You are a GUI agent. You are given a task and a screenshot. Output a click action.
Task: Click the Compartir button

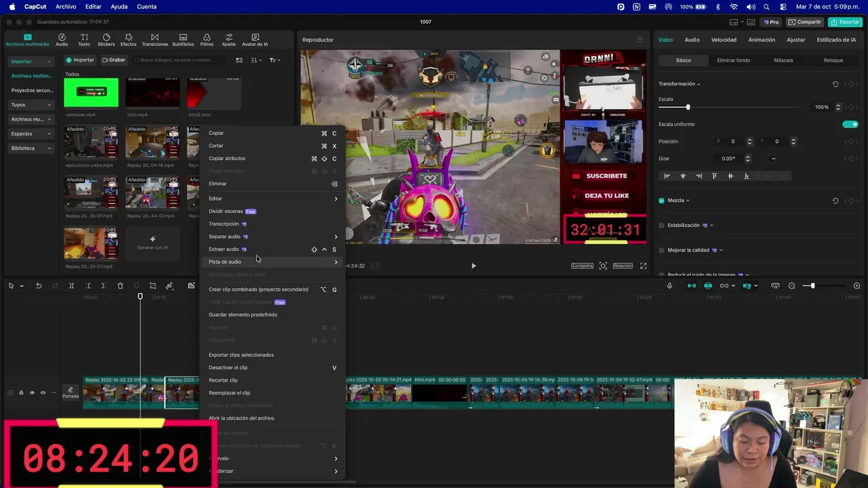click(805, 22)
